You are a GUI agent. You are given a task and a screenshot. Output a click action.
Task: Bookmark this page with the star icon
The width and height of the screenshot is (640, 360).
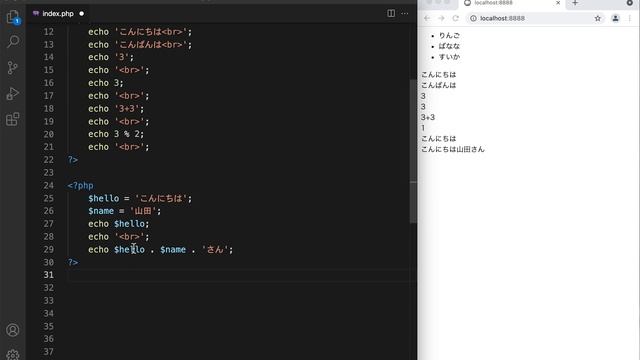click(x=598, y=18)
